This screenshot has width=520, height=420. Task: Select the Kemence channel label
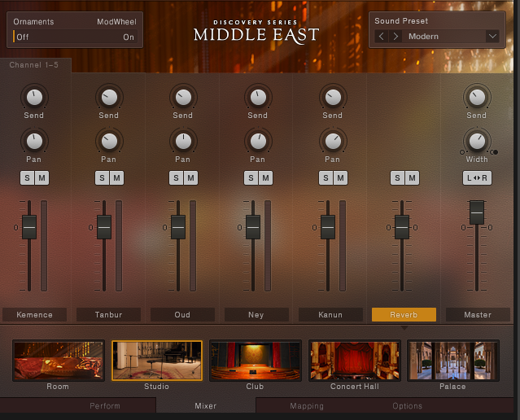(34, 314)
